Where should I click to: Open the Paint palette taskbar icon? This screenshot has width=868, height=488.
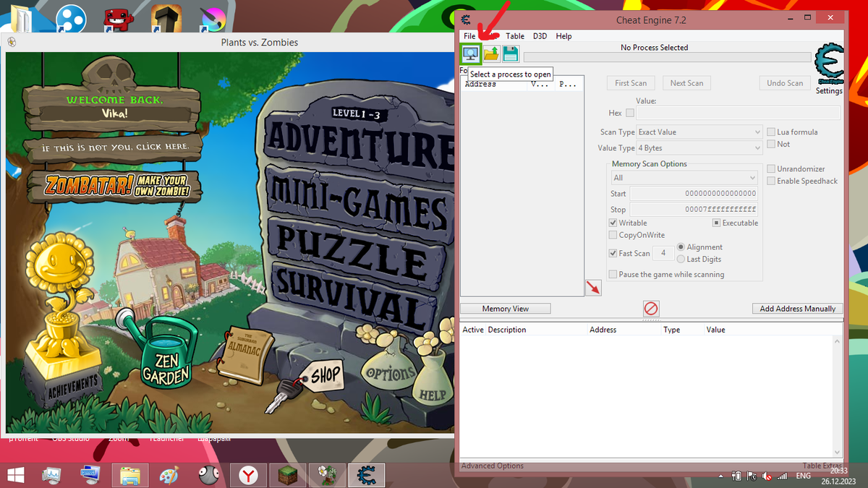[x=169, y=475]
